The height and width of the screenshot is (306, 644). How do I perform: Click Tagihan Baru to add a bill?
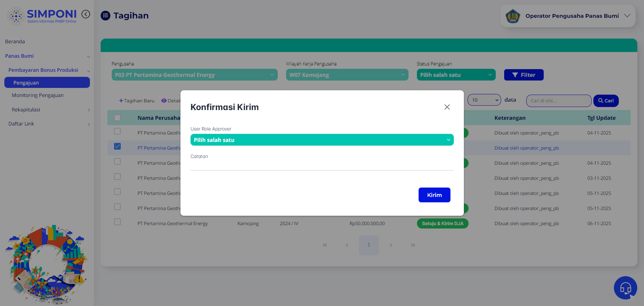coord(137,101)
